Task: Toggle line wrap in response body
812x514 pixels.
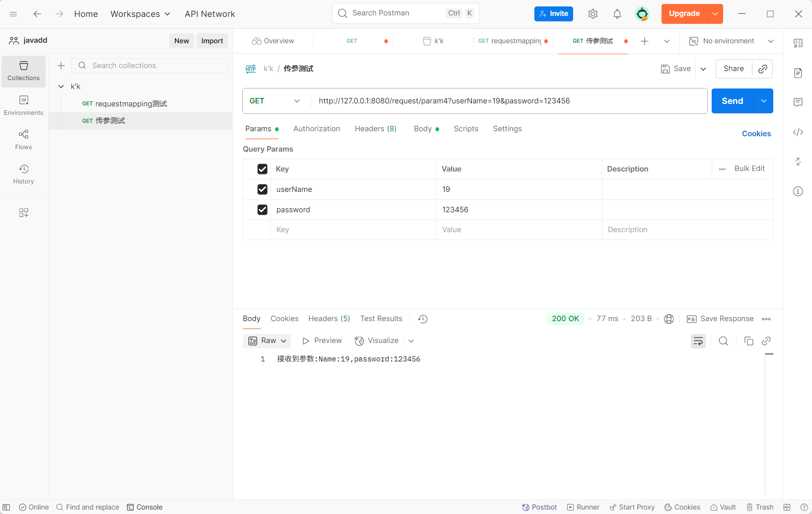Action: 698,341
